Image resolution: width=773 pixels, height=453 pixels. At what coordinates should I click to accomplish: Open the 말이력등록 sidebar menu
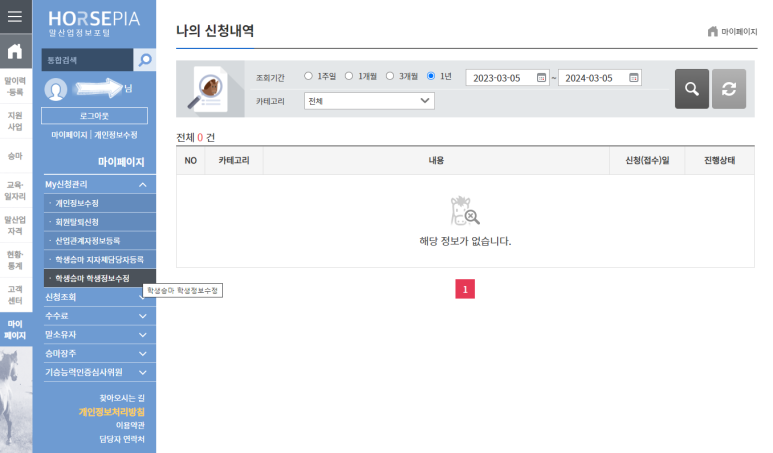coord(15,86)
